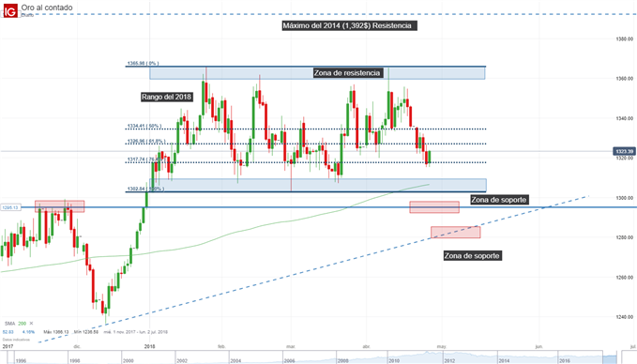This screenshot has height=364, width=637.
Task: Click the '1 nov. 2017 - 2 jul. 2018' range text
Action: coord(136,332)
